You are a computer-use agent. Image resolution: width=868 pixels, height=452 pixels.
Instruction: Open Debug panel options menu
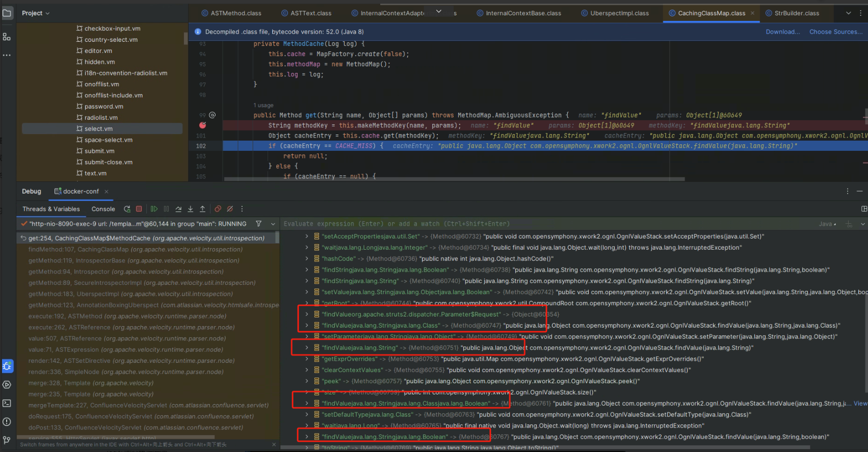[848, 191]
